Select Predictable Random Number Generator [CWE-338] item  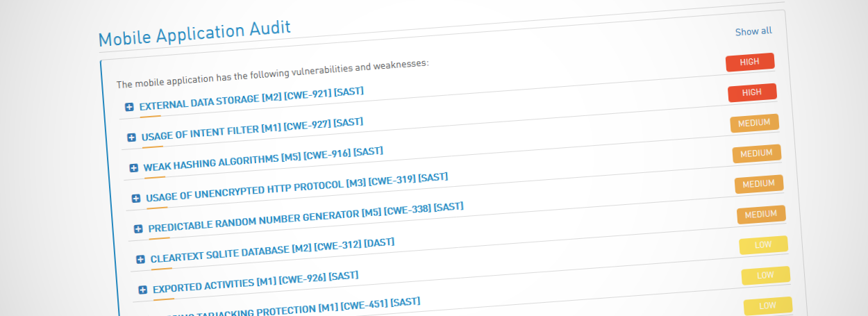(x=306, y=217)
